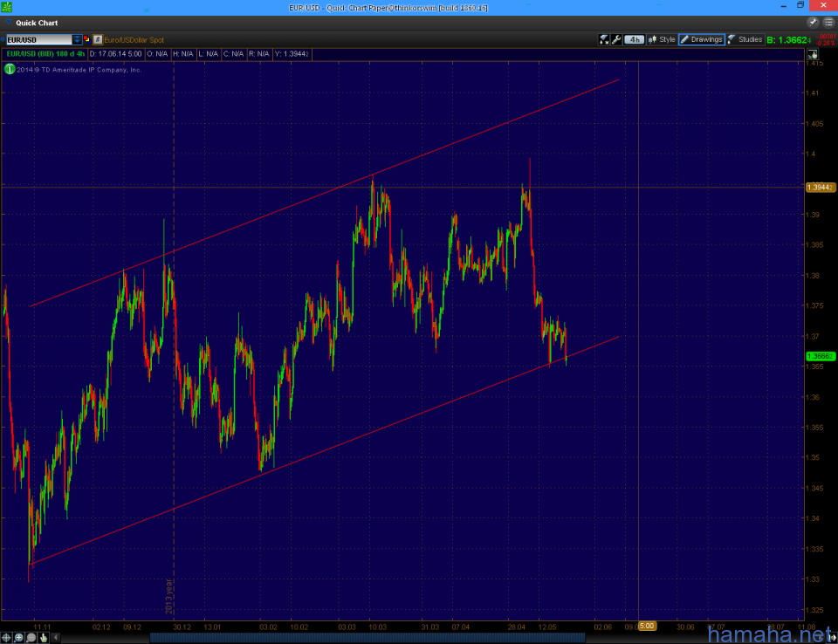
Task: Open the Style menu
Action: [662, 39]
